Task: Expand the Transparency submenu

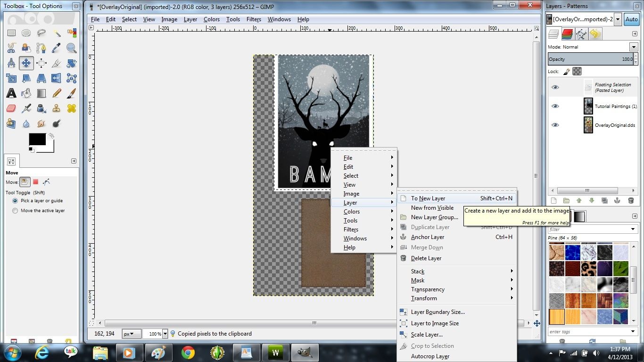Action: point(457,289)
